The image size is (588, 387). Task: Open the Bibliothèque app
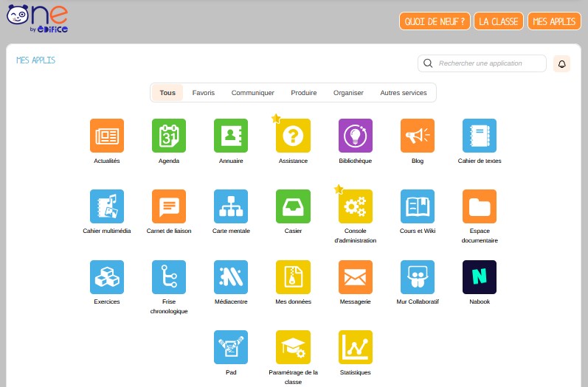356,136
